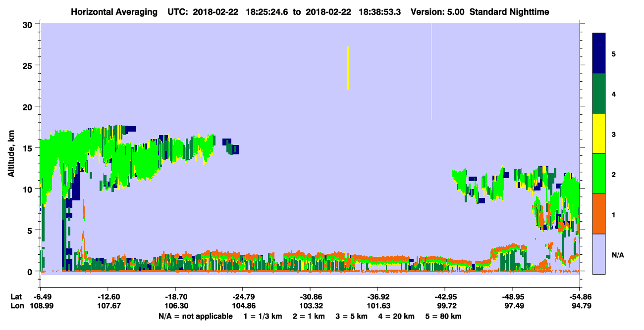Click legend text 'N/A = not applicable'
Image resolution: width=644 pixels, height=330 pixels.
(195, 316)
